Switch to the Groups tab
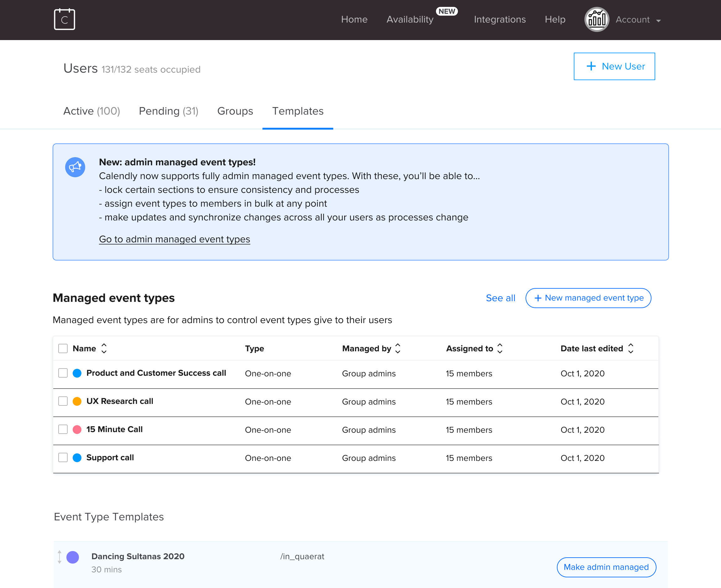 point(235,111)
